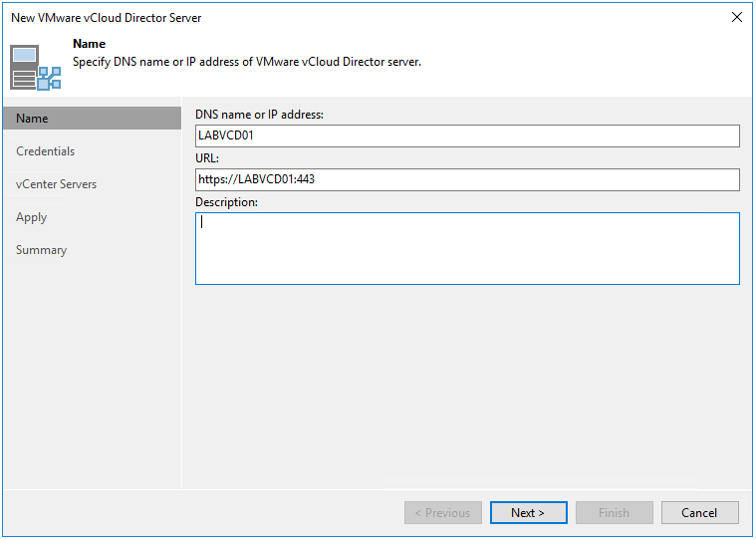The image size is (756, 540).
Task: Click inside the Description text box
Action: [466, 248]
